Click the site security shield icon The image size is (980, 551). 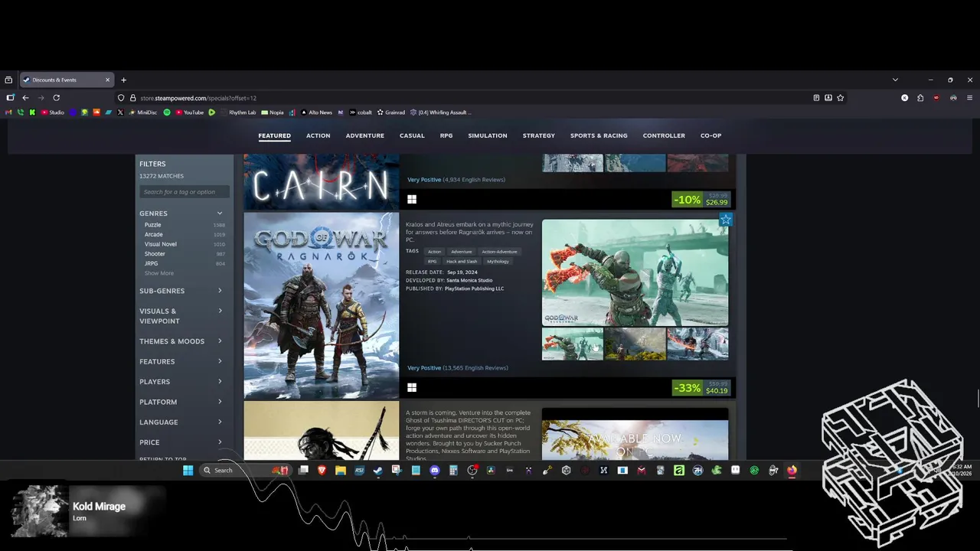(x=121, y=98)
